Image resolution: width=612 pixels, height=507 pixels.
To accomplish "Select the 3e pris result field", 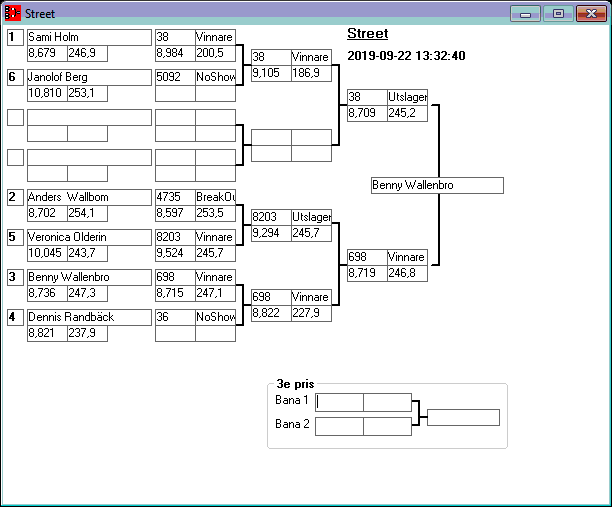I will 463,417.
